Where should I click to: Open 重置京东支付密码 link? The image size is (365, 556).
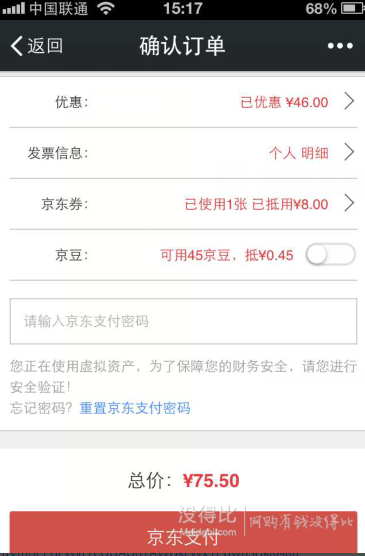coord(135,408)
